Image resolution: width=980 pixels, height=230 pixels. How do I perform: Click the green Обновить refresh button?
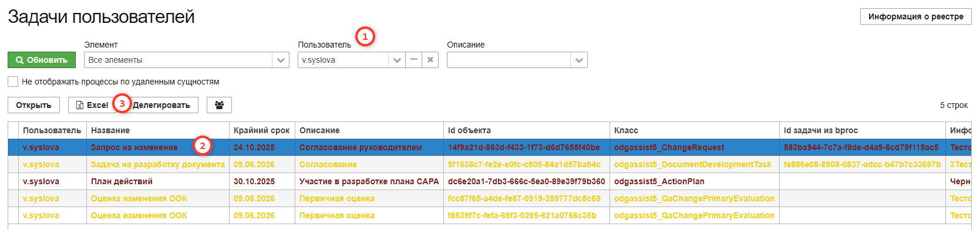[42, 60]
